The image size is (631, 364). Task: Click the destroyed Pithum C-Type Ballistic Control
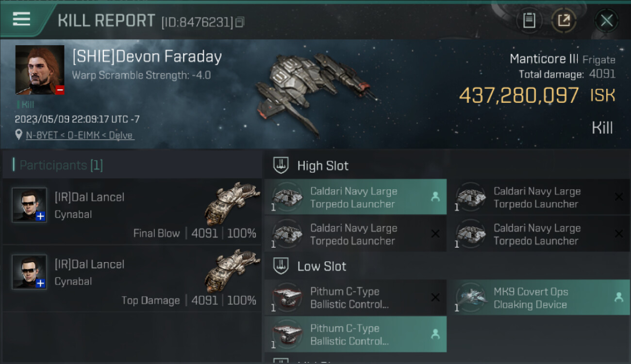pyautogui.click(x=355, y=298)
